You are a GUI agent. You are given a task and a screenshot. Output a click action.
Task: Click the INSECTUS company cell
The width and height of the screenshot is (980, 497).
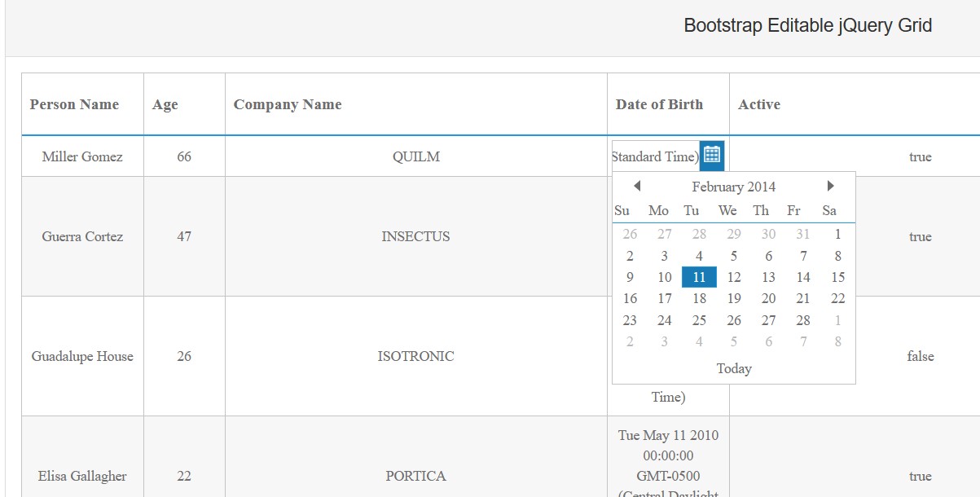(415, 236)
